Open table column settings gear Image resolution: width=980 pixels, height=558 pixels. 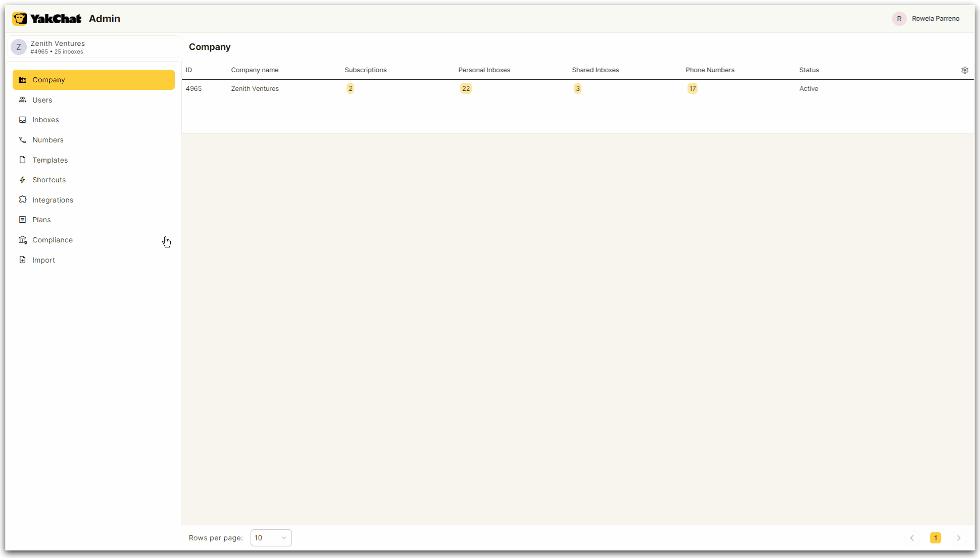964,70
